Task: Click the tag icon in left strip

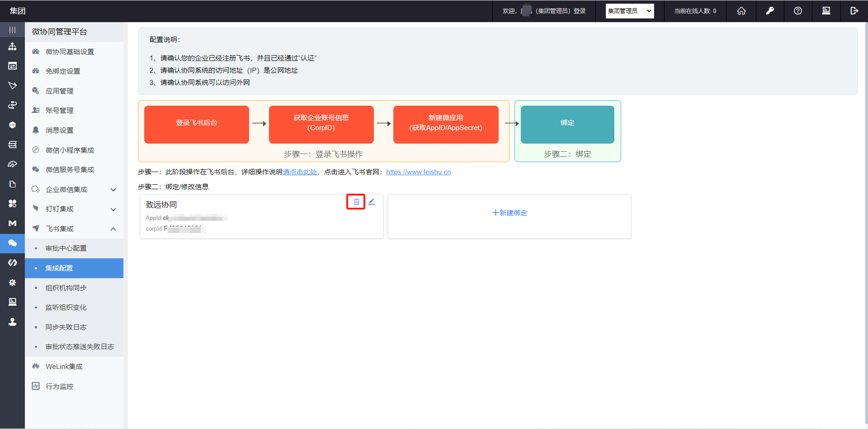Action: [x=12, y=86]
